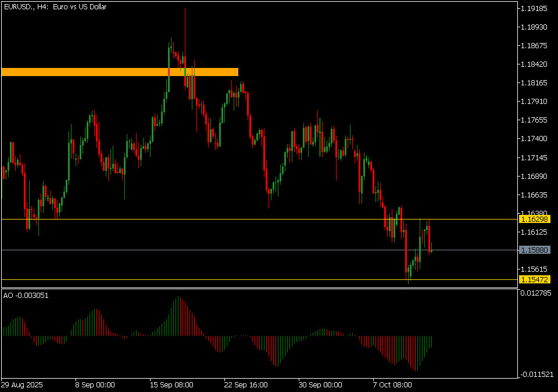This screenshot has width=558, height=392.
Task: Click the 8 Sep 00:00 time label
Action: (95, 384)
